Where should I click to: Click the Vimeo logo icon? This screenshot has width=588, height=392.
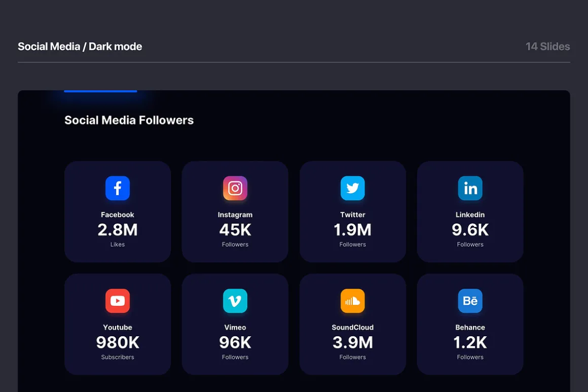tap(235, 300)
